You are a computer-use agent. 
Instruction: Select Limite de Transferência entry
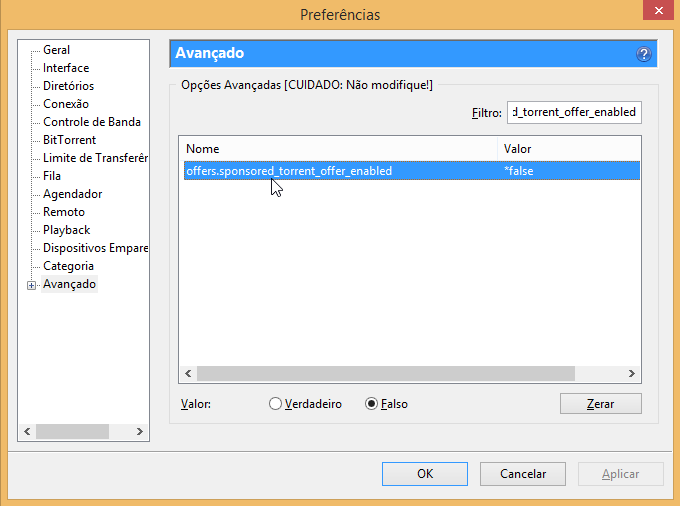(x=95, y=158)
